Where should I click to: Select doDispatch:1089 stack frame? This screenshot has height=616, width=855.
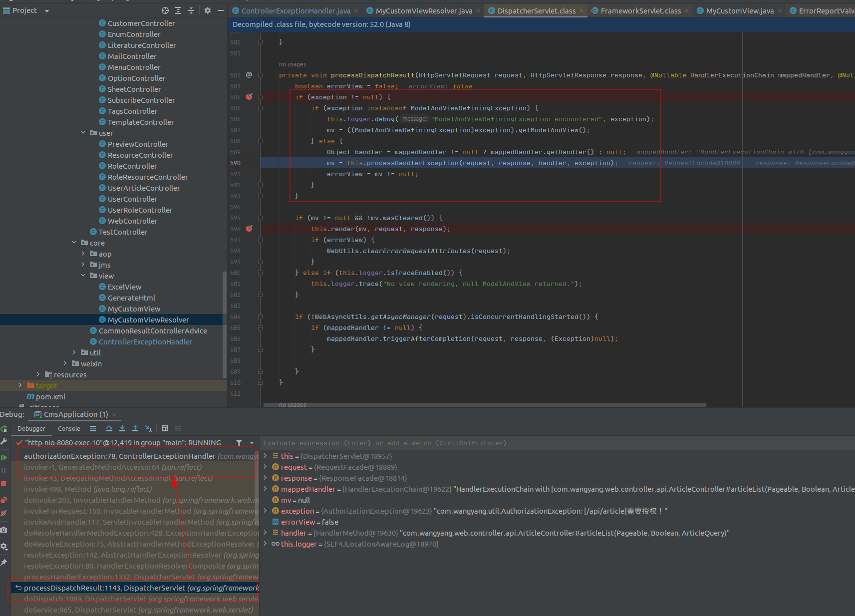tap(135, 599)
